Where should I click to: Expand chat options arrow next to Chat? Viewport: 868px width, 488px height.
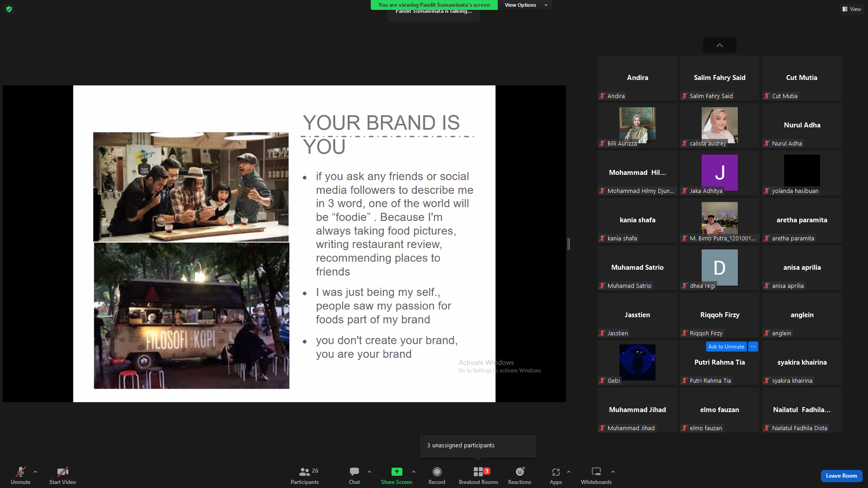pos(369,472)
